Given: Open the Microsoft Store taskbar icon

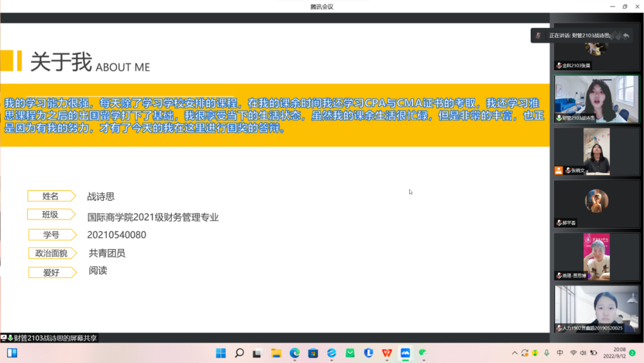Looking at the screenshot, I should point(313,353).
